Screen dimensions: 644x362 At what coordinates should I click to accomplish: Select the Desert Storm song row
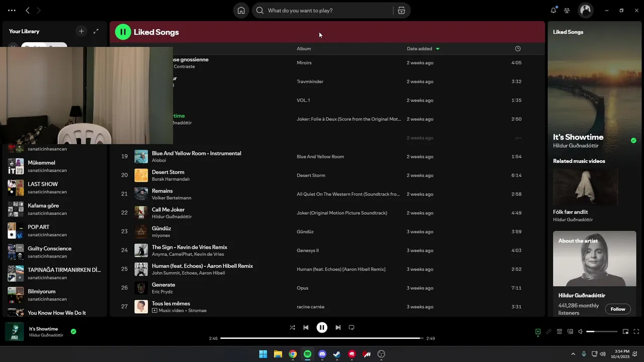tap(327, 175)
